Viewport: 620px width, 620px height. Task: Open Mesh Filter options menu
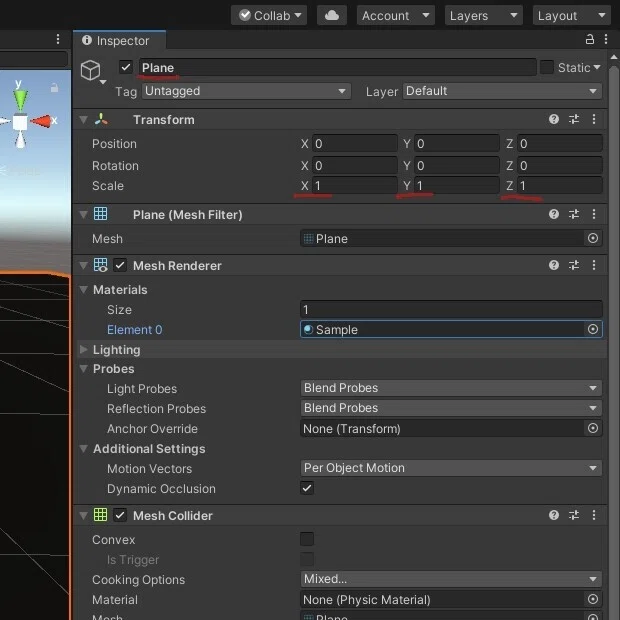coord(594,214)
